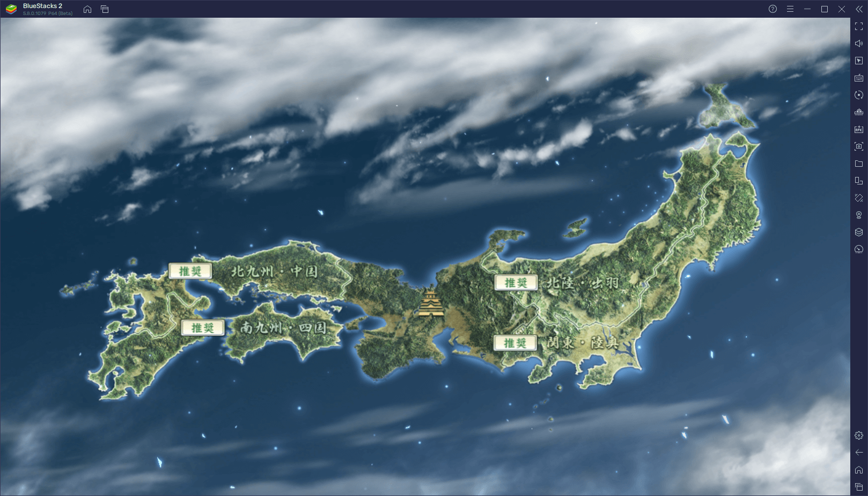Maximize the BlueStacks window

pyautogui.click(x=825, y=9)
